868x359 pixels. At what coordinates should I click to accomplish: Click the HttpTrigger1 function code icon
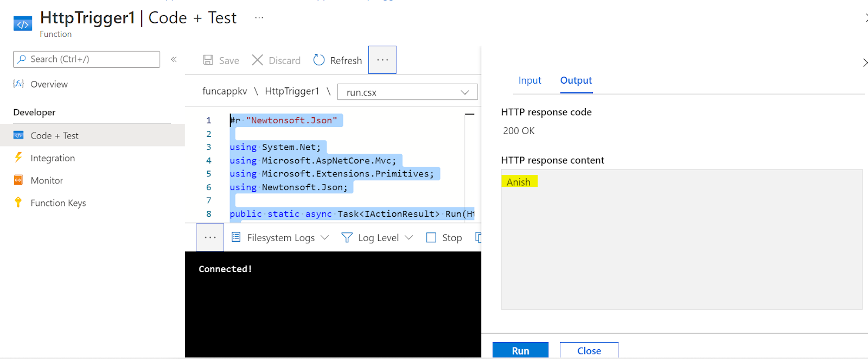point(23,24)
